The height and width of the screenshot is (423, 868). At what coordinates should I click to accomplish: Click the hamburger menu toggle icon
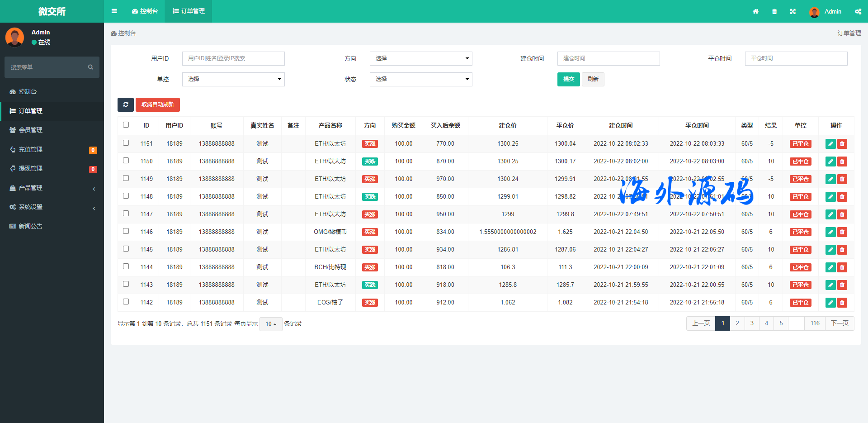point(114,11)
